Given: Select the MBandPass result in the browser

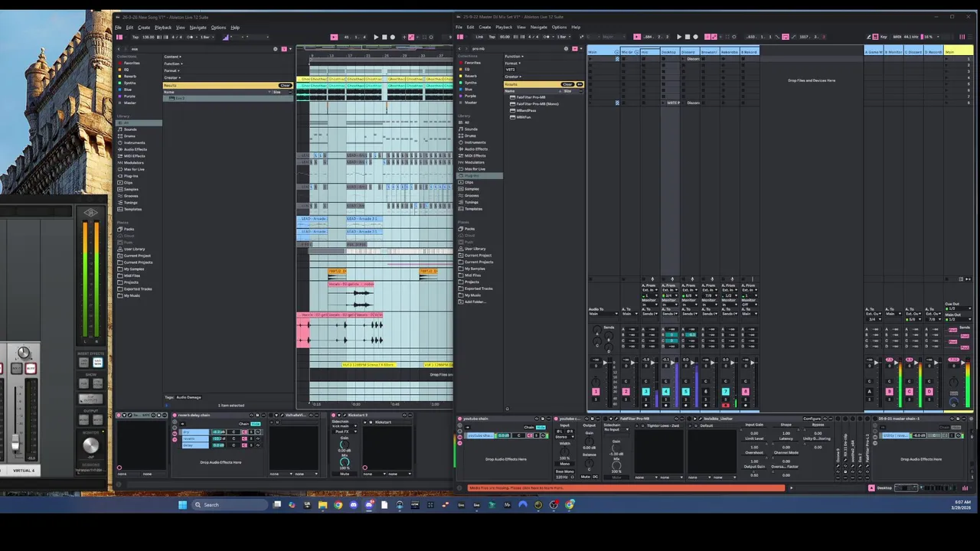Looking at the screenshot, I should click(526, 110).
